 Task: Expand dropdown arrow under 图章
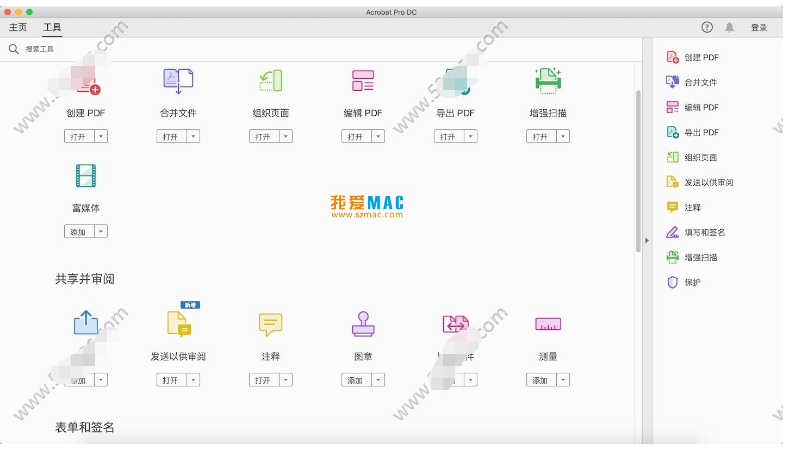[x=378, y=380]
